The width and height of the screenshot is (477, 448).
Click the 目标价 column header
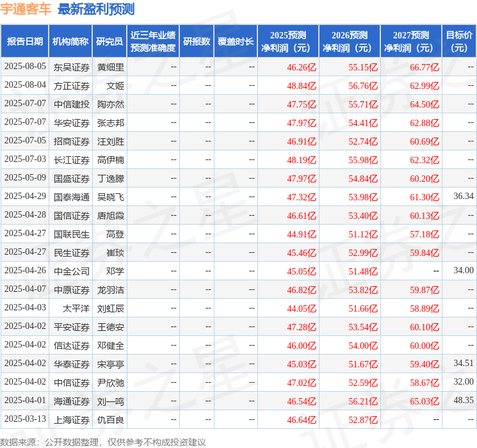tap(458, 42)
